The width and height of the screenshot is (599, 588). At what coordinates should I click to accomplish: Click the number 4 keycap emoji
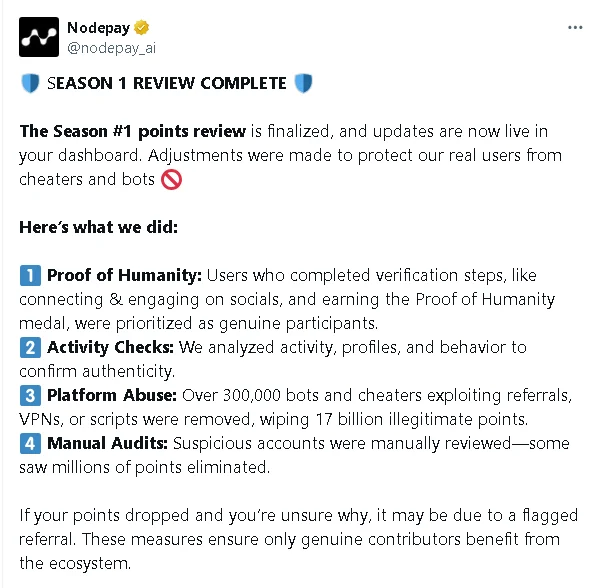pyautogui.click(x=30, y=444)
